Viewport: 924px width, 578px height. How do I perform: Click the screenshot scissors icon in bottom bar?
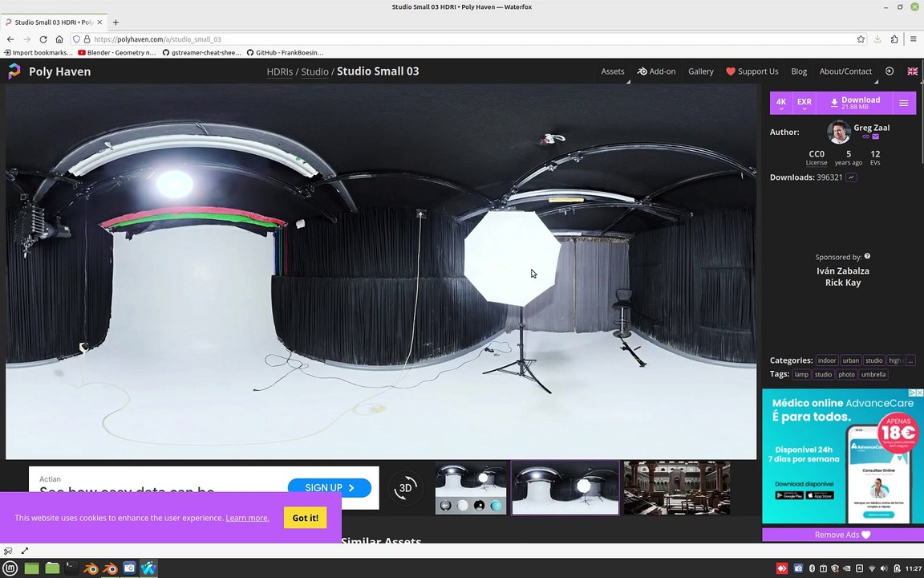(x=8, y=551)
